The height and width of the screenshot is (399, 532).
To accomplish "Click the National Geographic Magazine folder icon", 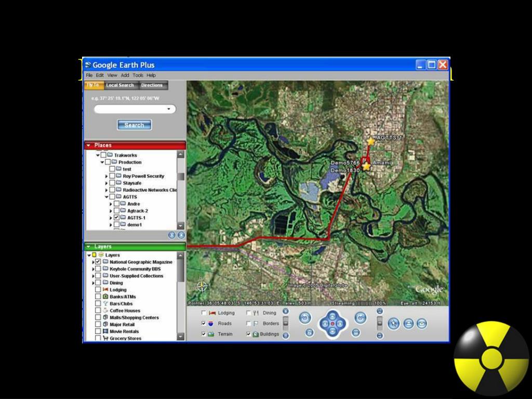I will click(105, 262).
